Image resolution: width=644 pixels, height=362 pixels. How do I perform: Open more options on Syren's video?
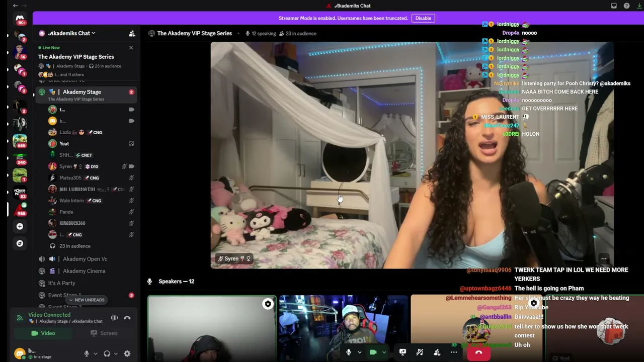604,259
